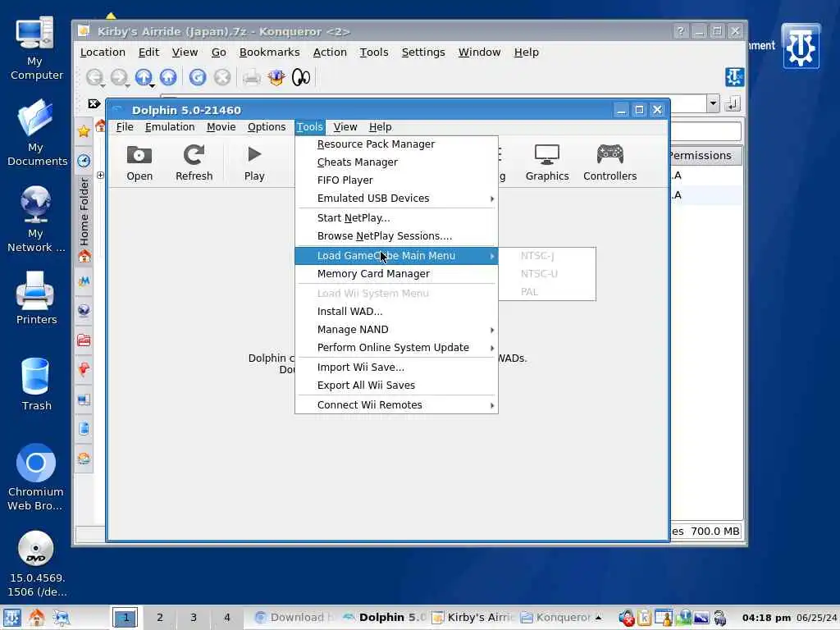840x630 pixels.
Task: Choose Export All Wii Saves entry
Action: (x=396, y=386)
